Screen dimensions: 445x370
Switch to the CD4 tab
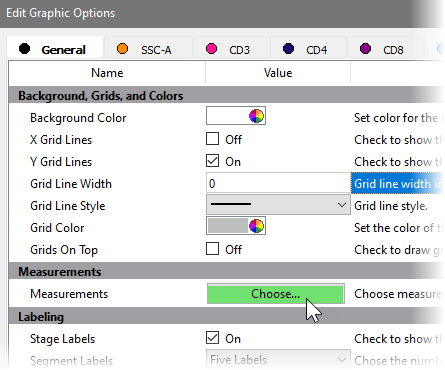[308, 49]
